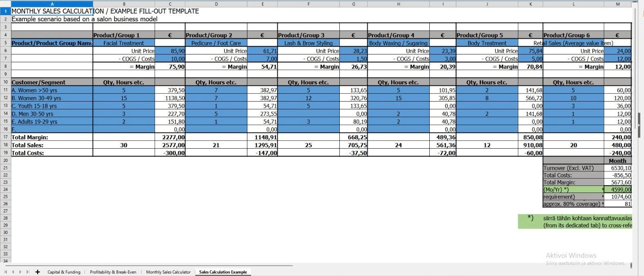This screenshot has width=644, height=276.
Task: Click the total margin value 668,25
Action: pyautogui.click(x=353, y=137)
